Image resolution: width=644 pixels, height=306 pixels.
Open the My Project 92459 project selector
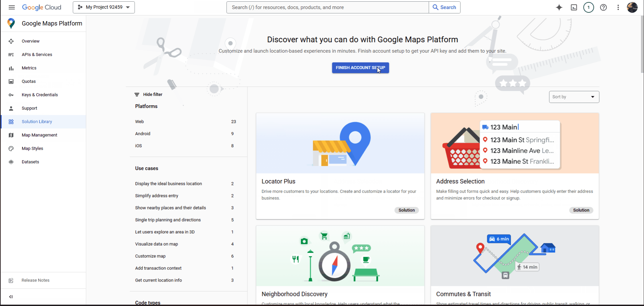[104, 7]
